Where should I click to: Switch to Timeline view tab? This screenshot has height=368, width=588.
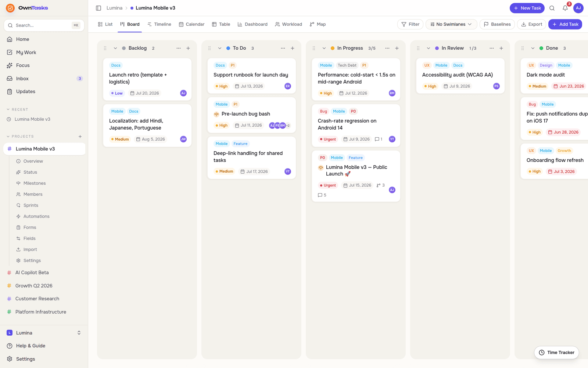pos(159,24)
